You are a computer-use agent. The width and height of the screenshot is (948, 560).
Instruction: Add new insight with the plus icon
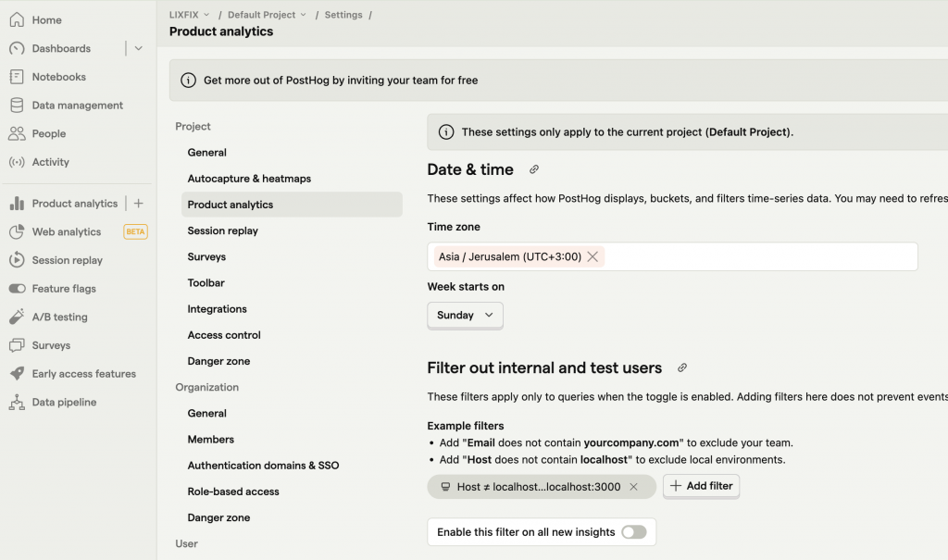coord(139,204)
